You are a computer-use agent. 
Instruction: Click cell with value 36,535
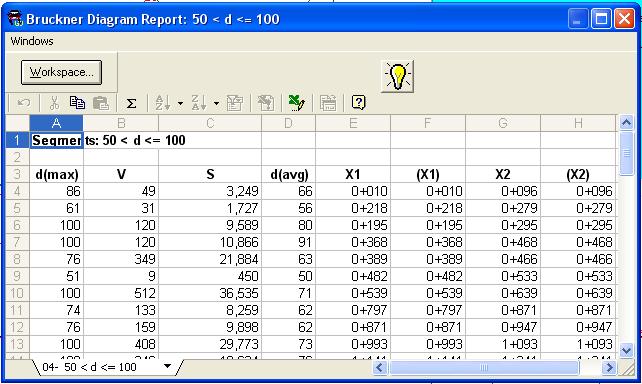(210, 293)
